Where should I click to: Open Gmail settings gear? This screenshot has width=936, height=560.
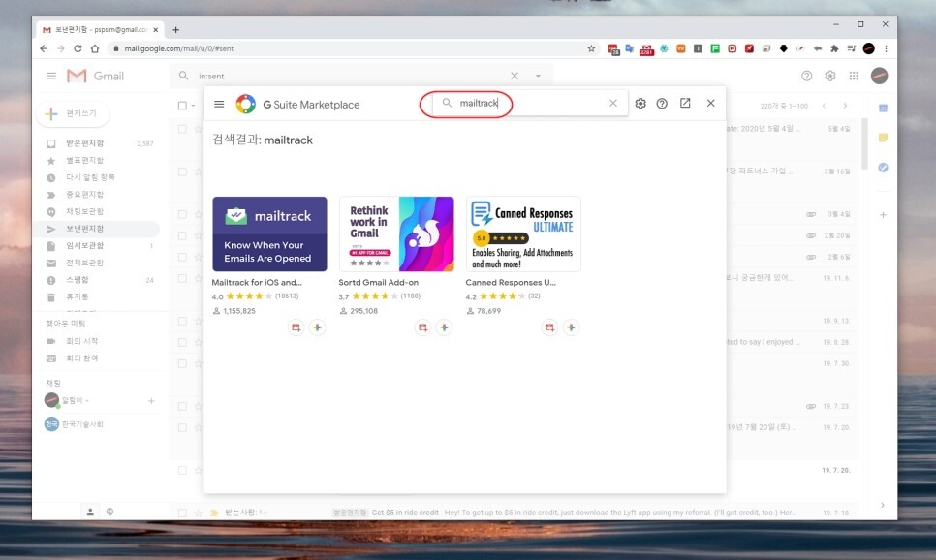830,76
